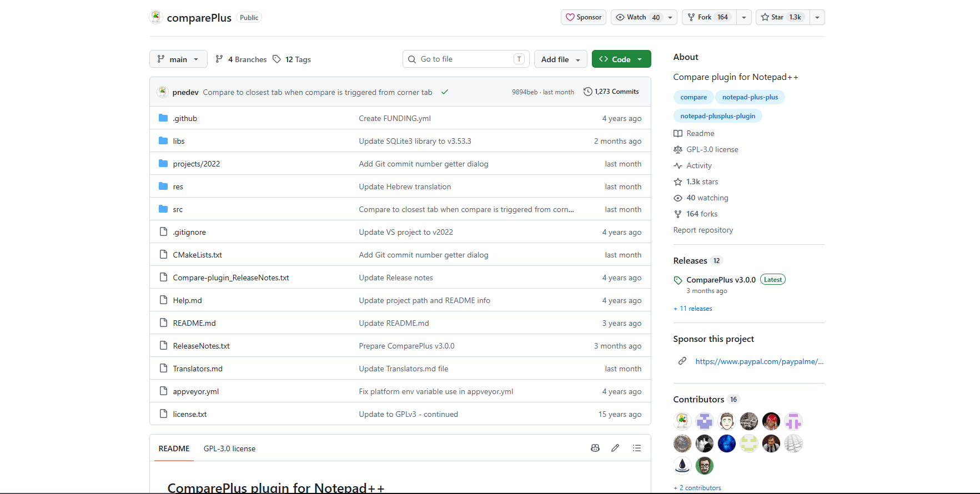980x494 pixels.
Task: Open the README outline list icon
Action: 637,448
